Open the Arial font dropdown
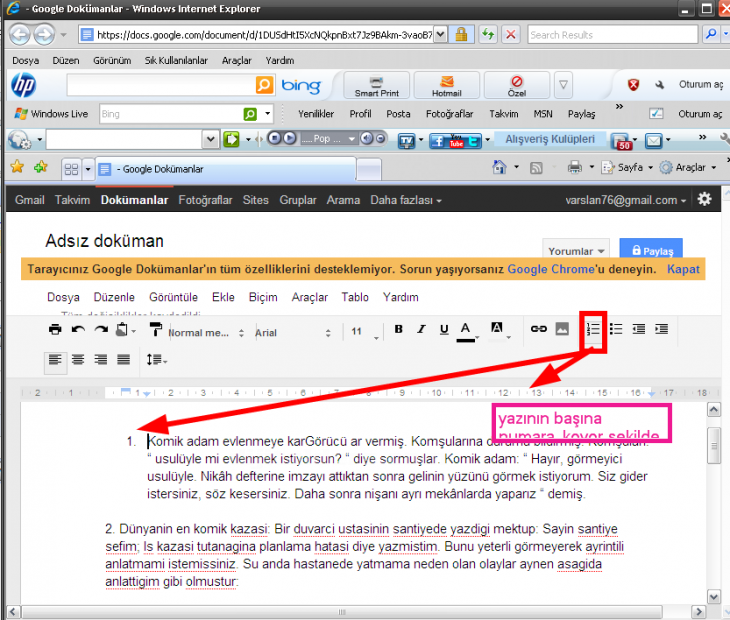 (x=292, y=332)
